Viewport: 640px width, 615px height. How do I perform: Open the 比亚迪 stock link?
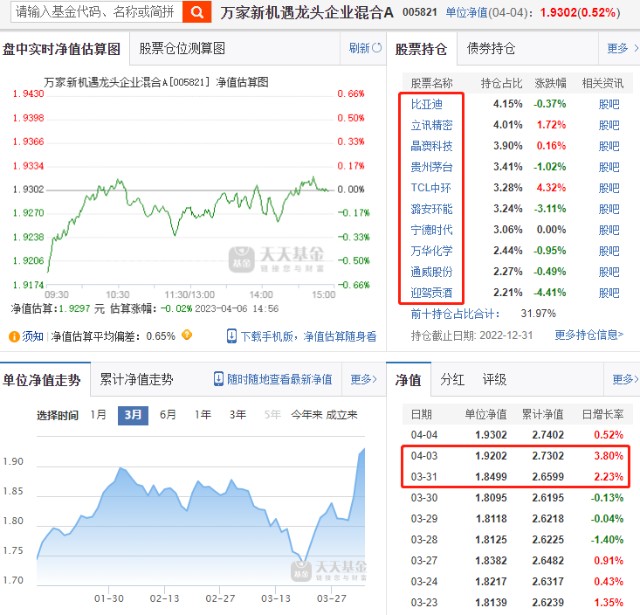[x=427, y=104]
